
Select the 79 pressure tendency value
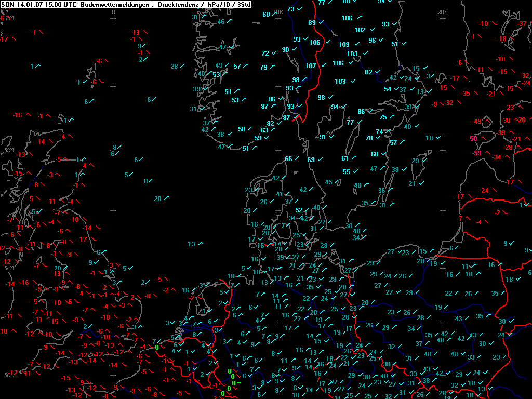pos(263,68)
